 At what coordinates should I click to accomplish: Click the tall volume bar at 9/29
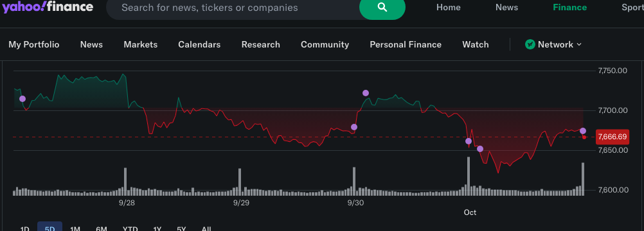pyautogui.click(x=240, y=182)
